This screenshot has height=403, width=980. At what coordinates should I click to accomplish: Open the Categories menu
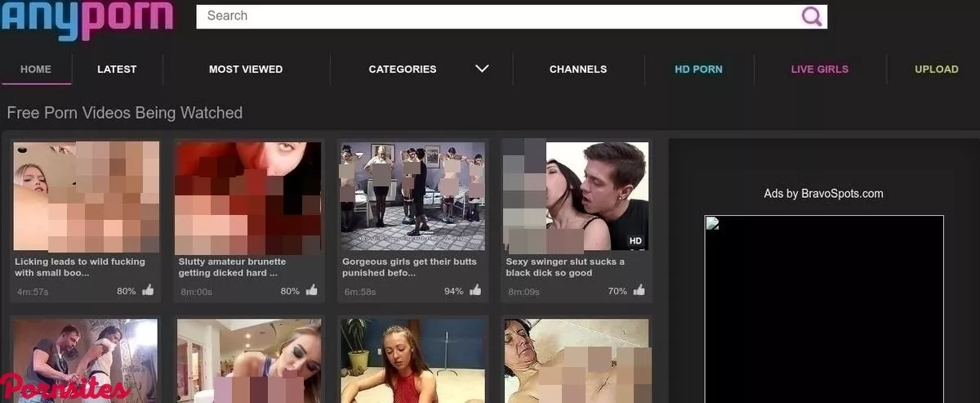pos(403,69)
